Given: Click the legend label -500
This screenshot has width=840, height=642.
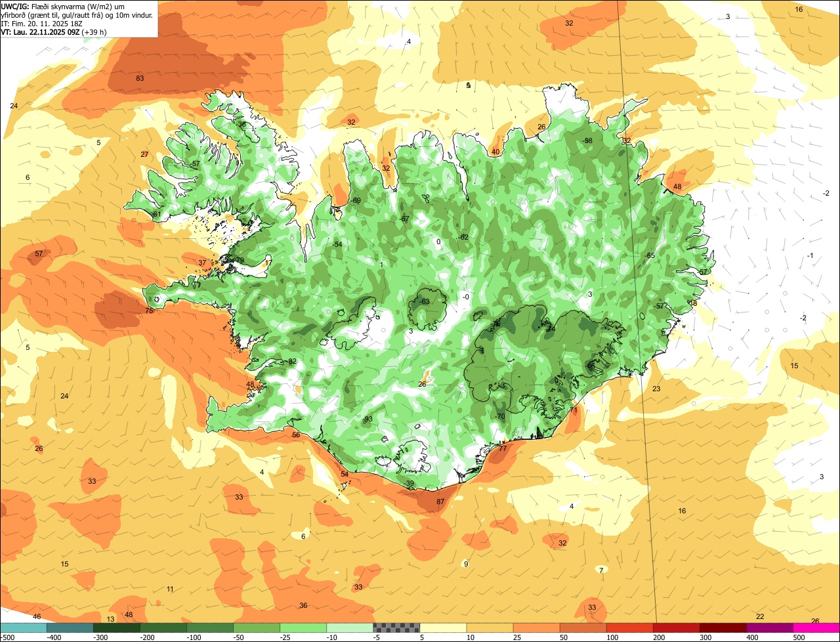Looking at the screenshot, I should (7, 637).
